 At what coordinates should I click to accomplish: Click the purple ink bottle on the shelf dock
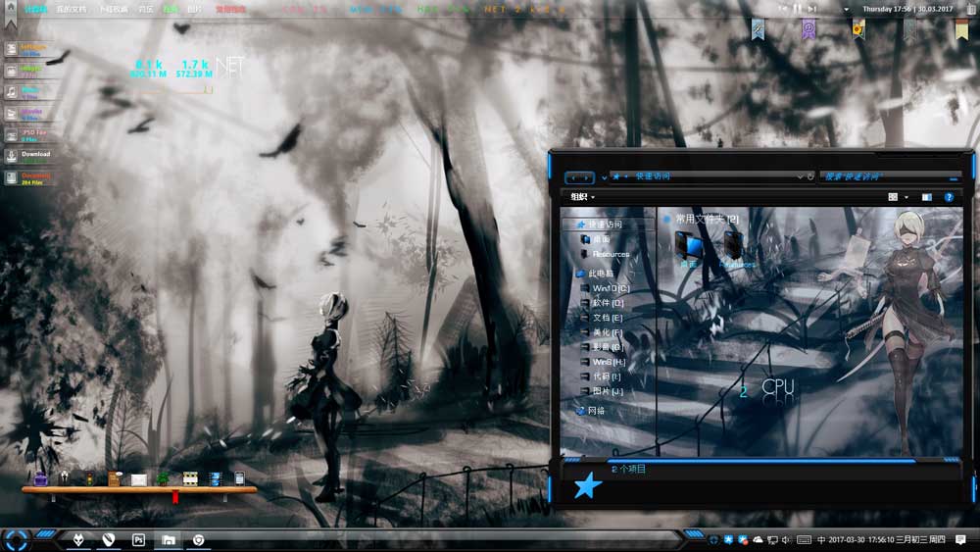click(x=40, y=479)
